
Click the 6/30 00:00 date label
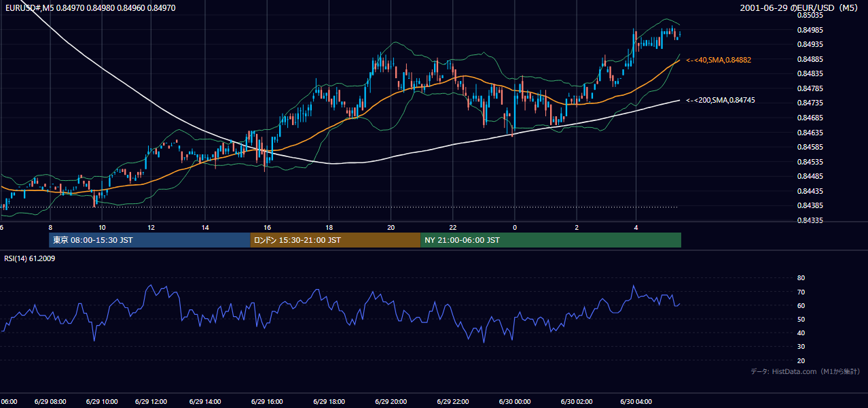[515, 401]
